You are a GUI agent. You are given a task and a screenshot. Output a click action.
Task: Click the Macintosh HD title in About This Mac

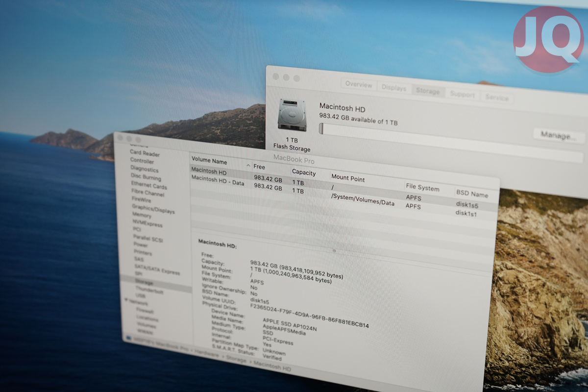point(343,108)
